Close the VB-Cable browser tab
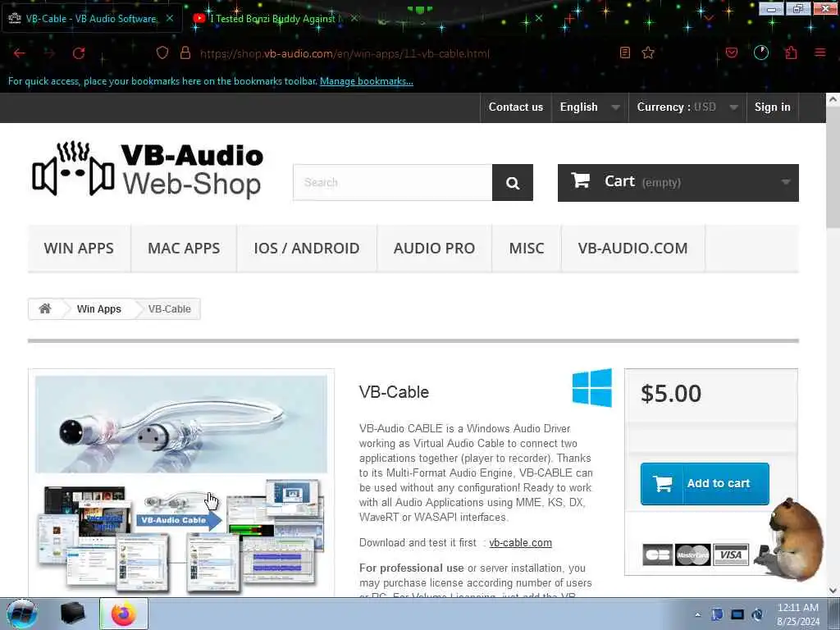 169,18
